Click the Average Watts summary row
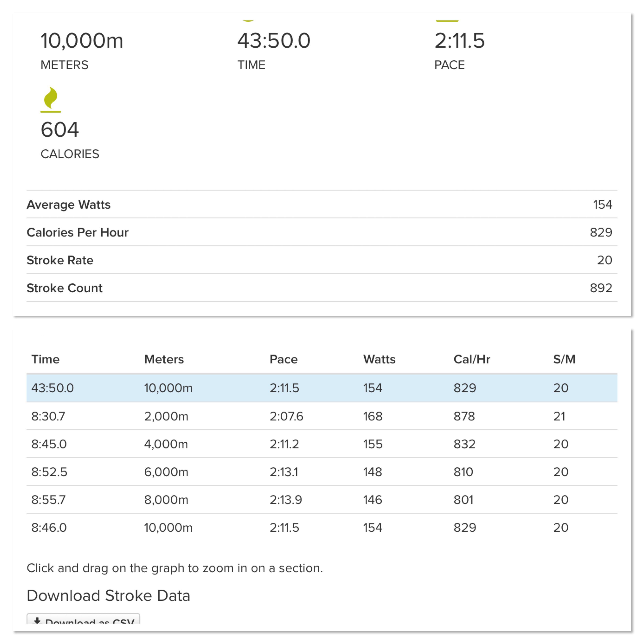This screenshot has height=644, width=644. 320,205
